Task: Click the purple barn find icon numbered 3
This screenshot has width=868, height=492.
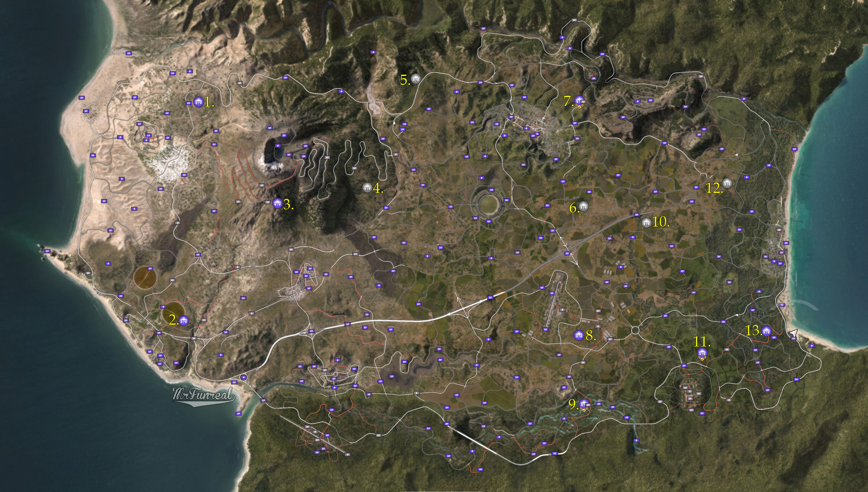Action: click(278, 203)
